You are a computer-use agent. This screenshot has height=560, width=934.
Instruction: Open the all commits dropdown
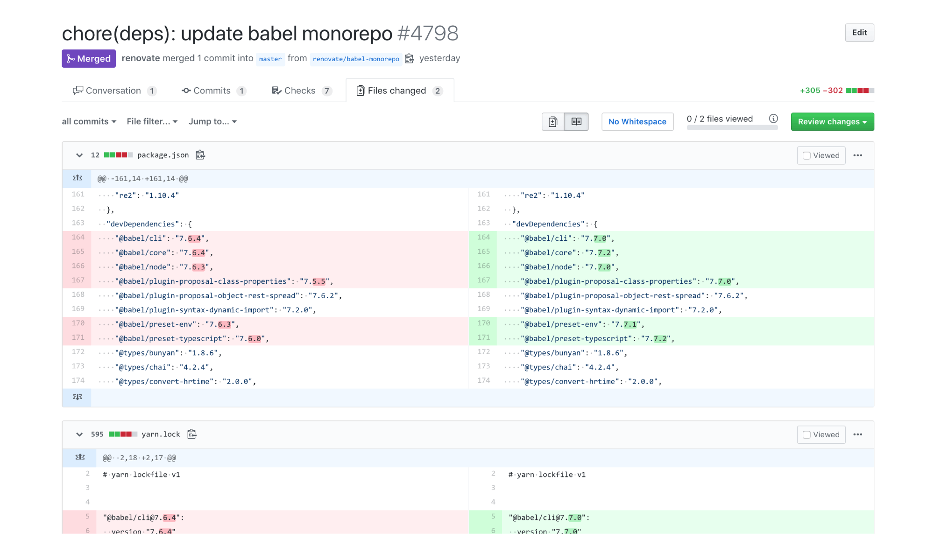coord(89,121)
